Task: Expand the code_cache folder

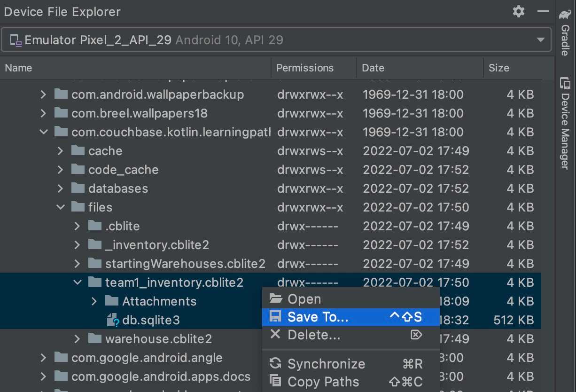Action: (60, 170)
